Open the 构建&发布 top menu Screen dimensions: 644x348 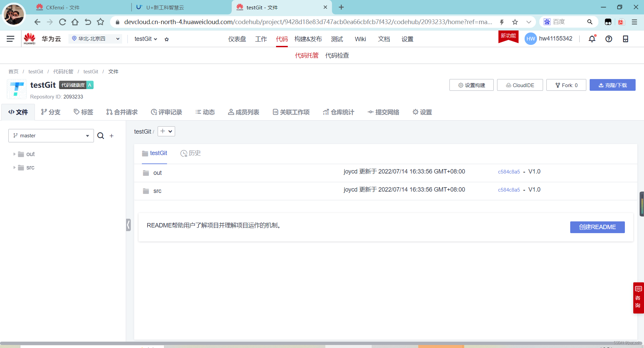point(308,39)
